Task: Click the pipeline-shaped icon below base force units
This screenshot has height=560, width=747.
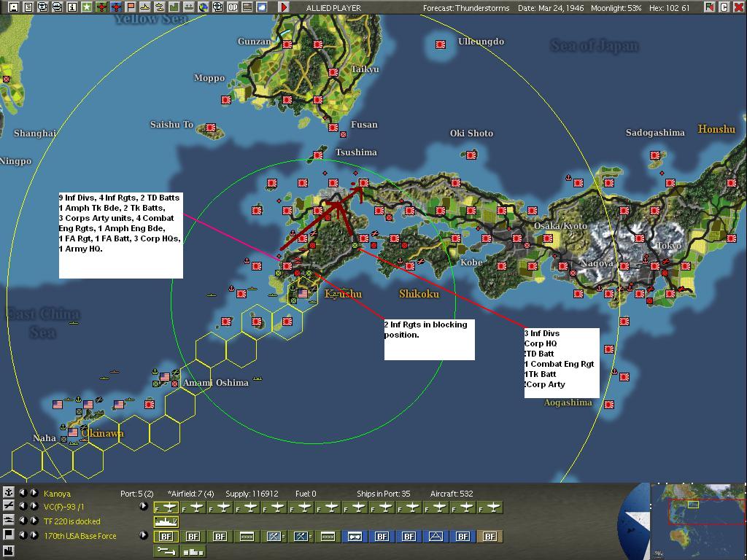Action: 166,551
